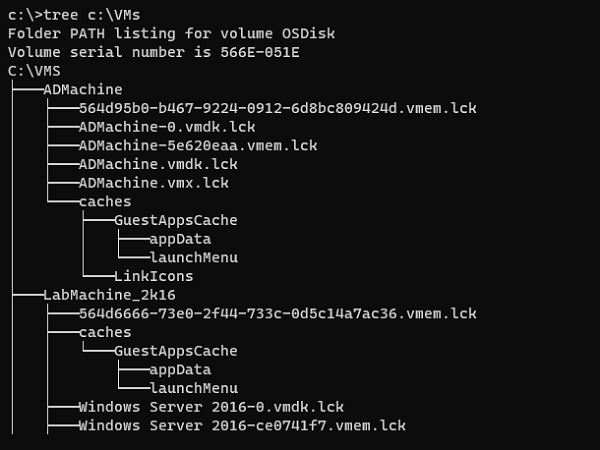Select the caches folder under ADMachine
Image resolution: width=600 pixels, height=450 pixels.
tap(105, 201)
